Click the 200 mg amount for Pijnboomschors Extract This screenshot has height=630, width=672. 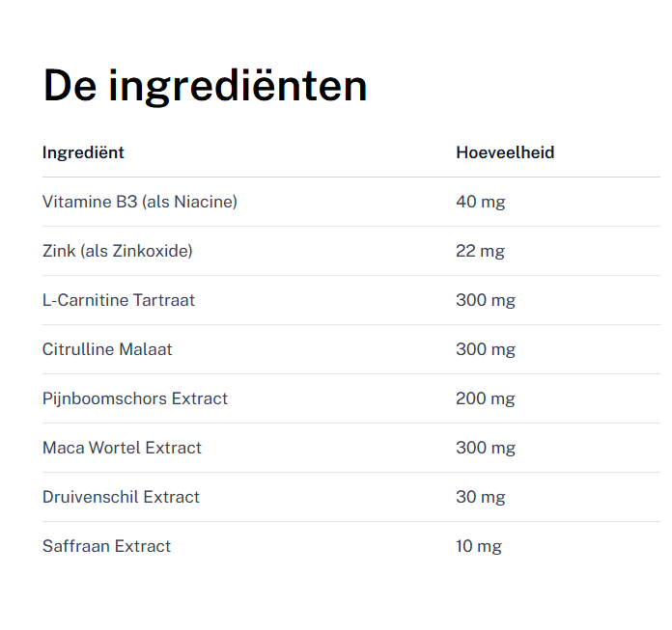coord(486,398)
